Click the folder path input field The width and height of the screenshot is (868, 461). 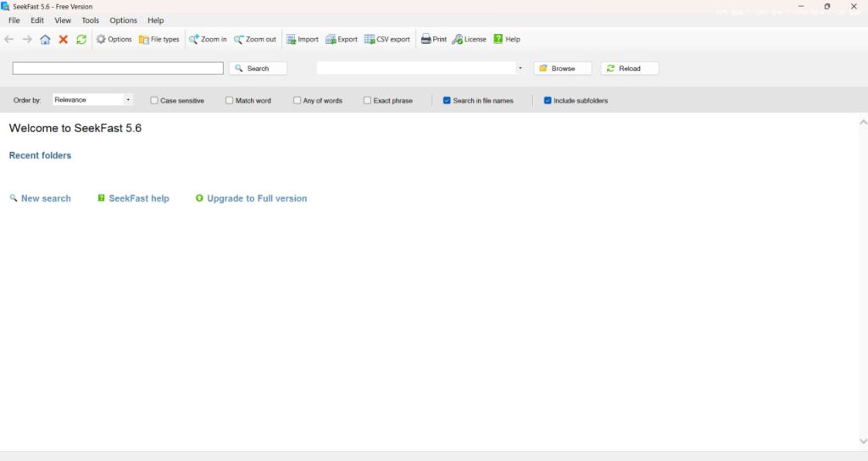click(x=416, y=68)
